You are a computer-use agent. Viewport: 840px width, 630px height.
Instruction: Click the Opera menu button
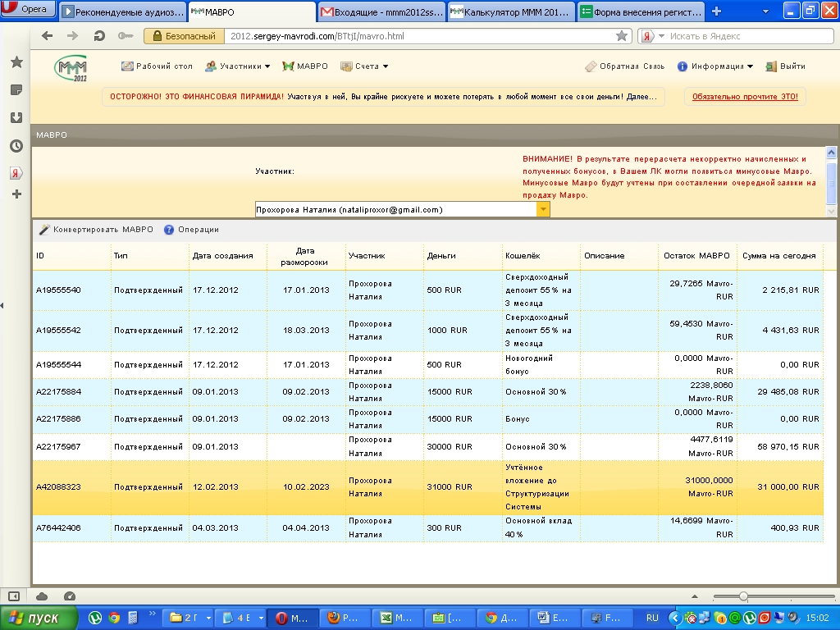pos(27,9)
